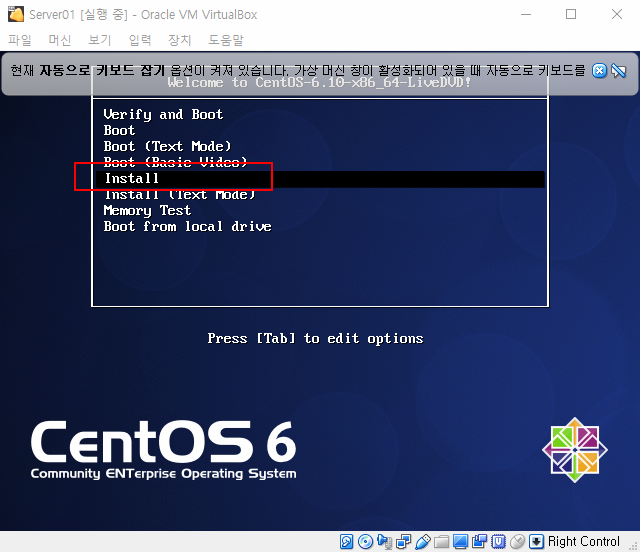640x552 pixels.
Task: Click the don't-show-again notification icon
Action: pyautogui.click(x=618, y=71)
